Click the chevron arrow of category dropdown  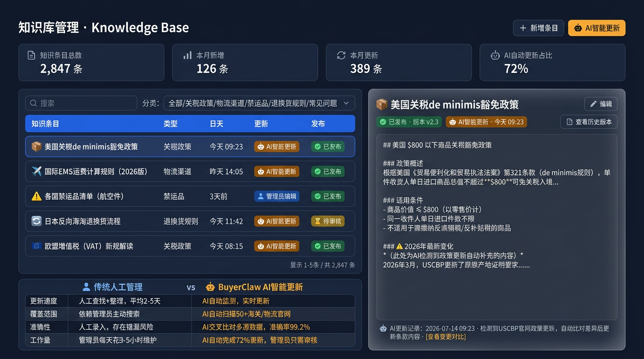coord(346,103)
